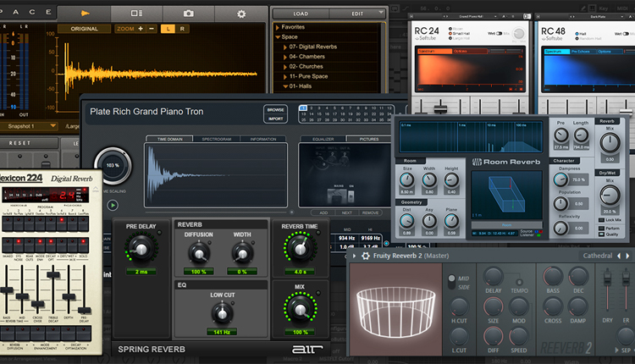Viewport: 635px width, 364px height.
Task: Click the Fruity Reeverb 2 gear icon
Action: click(x=366, y=256)
